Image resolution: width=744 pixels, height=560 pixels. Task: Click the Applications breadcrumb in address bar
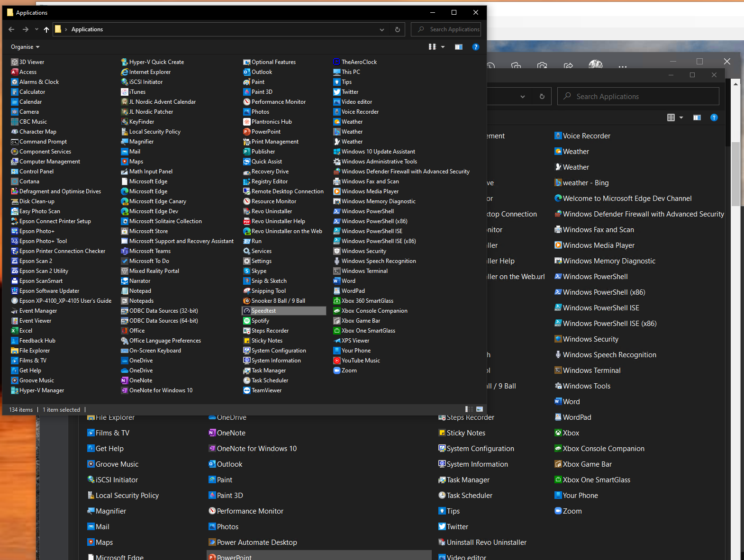point(87,29)
